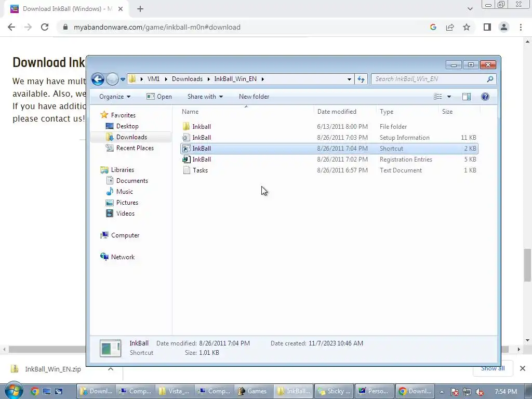Open Chrome profile avatar
The width and height of the screenshot is (532, 399).
[x=504, y=27]
